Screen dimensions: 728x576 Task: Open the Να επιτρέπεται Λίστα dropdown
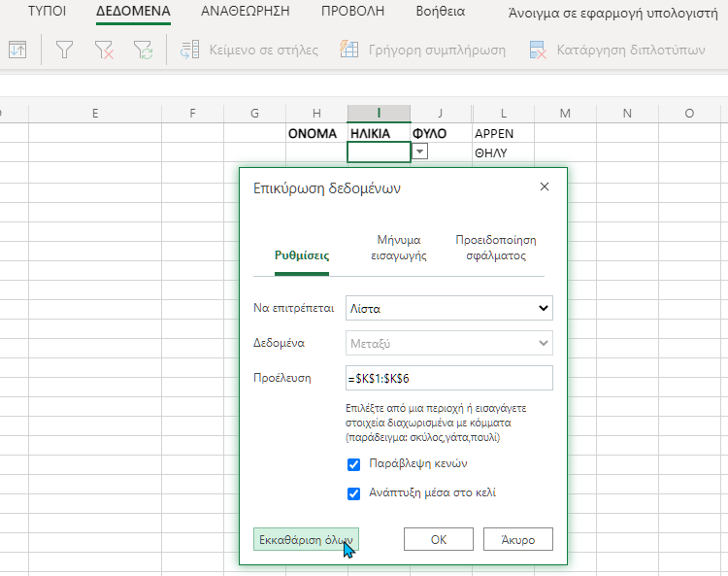pos(449,308)
